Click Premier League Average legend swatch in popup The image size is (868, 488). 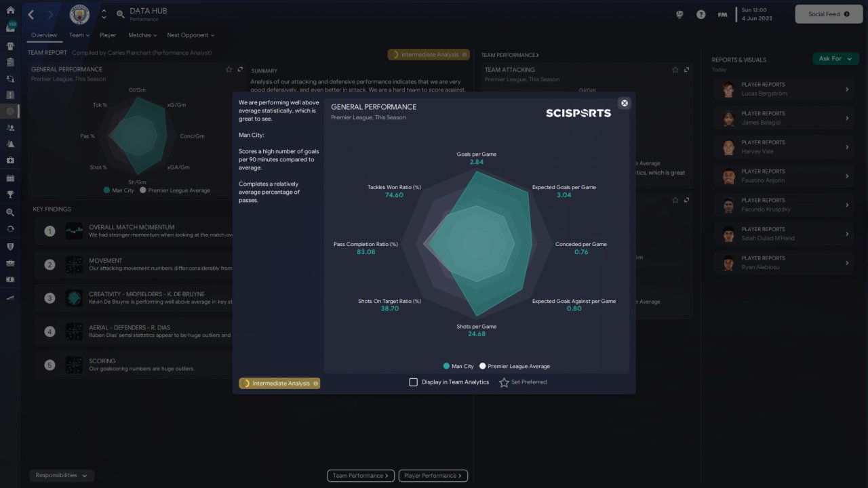(483, 366)
